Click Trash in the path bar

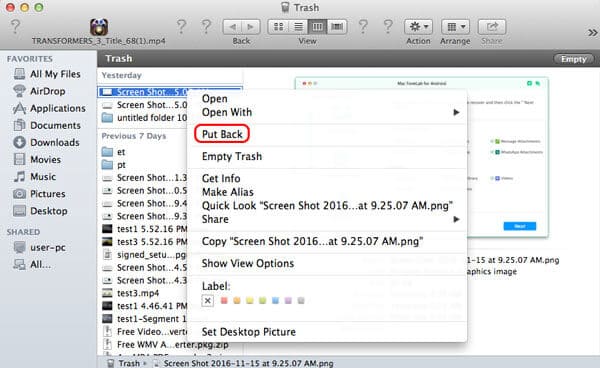coord(123,363)
